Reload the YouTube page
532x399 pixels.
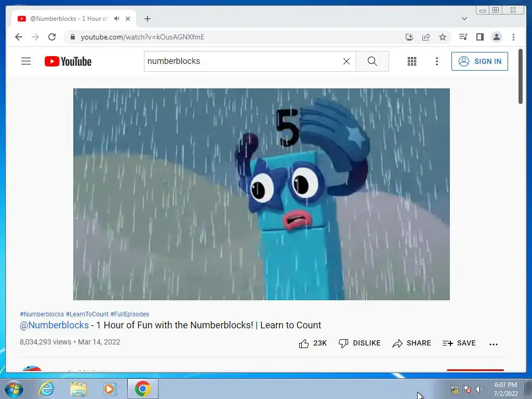[x=52, y=37]
